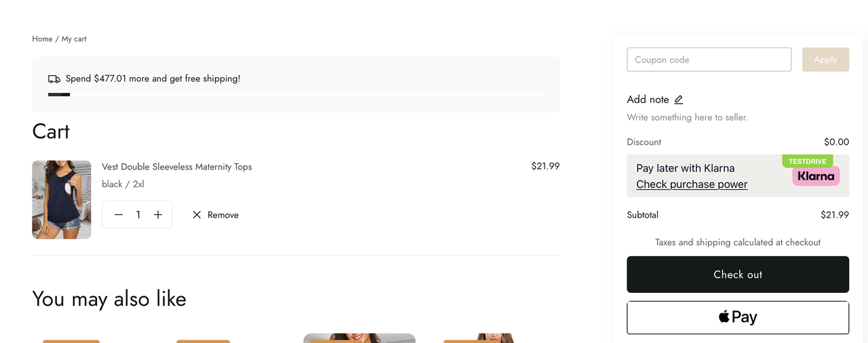Click the pencil icon next to Add note
This screenshot has height=343, width=868.
point(679,100)
